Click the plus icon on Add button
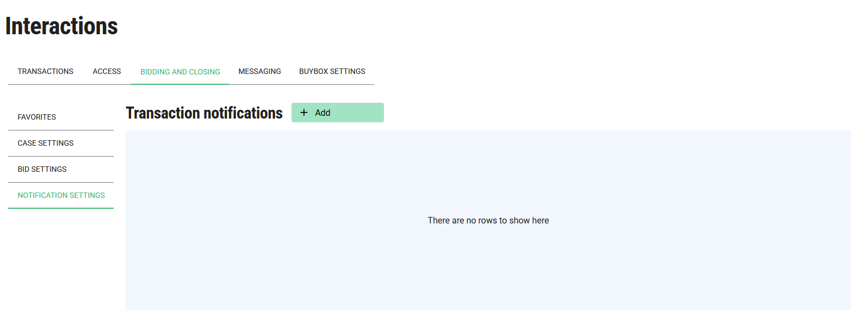 click(304, 113)
